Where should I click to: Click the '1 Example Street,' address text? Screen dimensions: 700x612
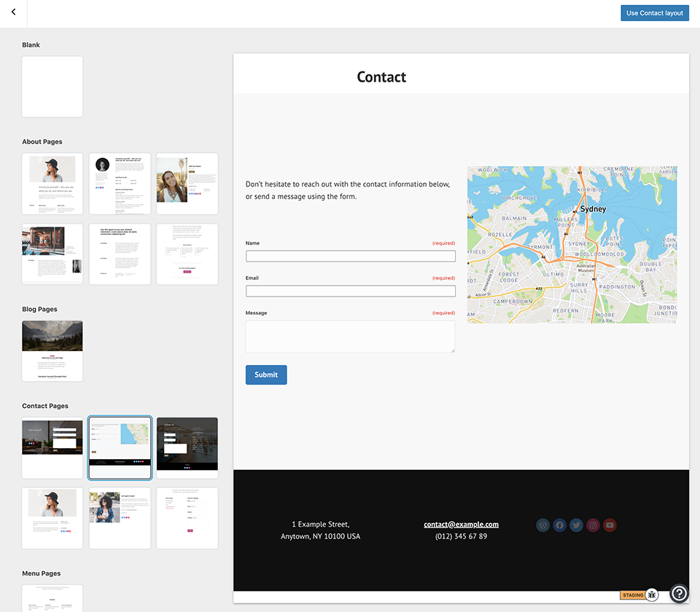point(321,524)
